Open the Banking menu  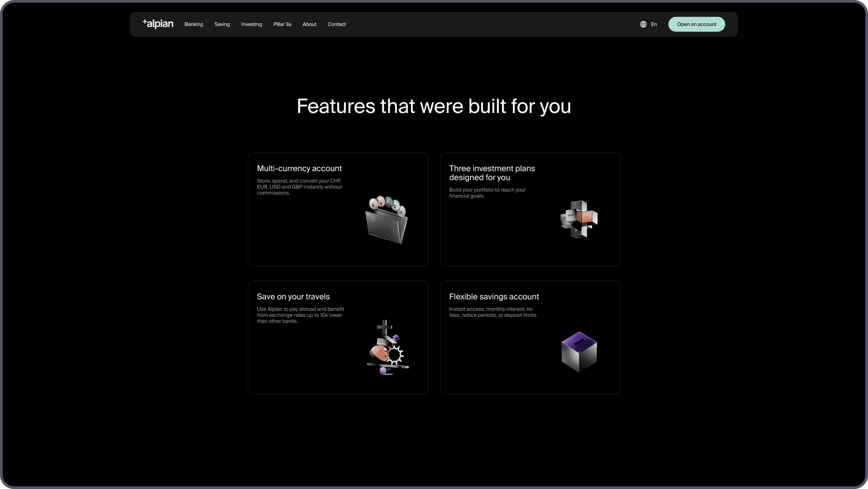(194, 24)
